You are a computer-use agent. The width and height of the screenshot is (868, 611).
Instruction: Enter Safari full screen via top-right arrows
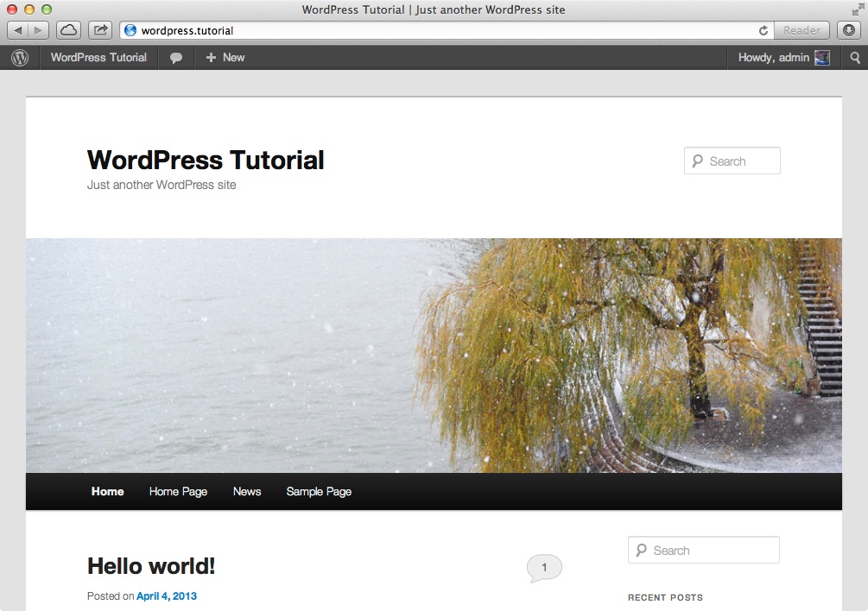pyautogui.click(x=858, y=9)
